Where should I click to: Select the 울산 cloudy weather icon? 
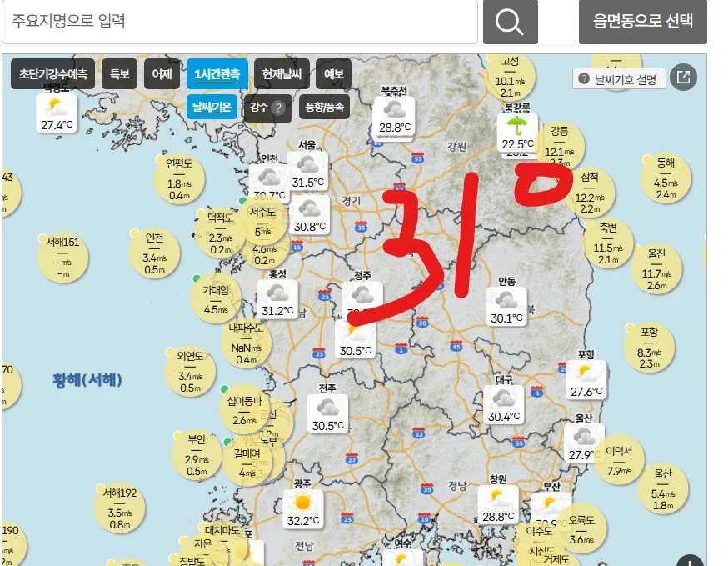584,437
